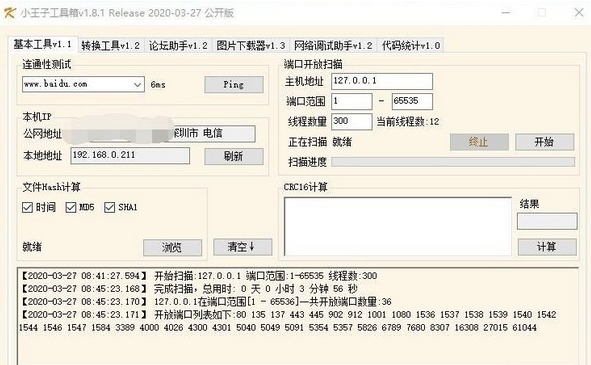Switch to 图片下载器v1.3 tab
Viewport: 591px width, 365px height.
(x=251, y=46)
